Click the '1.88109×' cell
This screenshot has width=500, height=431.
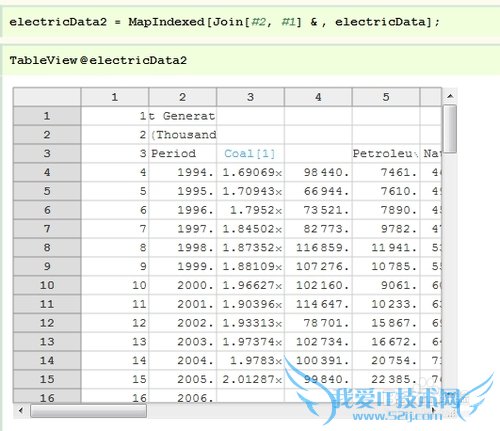tap(250, 266)
